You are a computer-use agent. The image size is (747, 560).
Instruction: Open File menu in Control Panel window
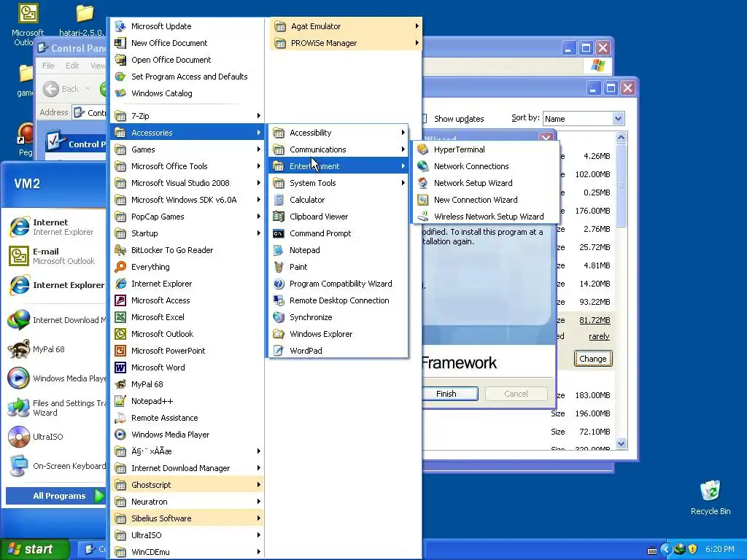click(x=48, y=66)
